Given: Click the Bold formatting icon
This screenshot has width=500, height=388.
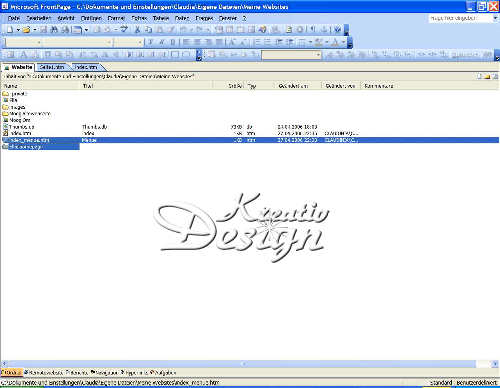Looking at the screenshot, I should click(151, 42).
